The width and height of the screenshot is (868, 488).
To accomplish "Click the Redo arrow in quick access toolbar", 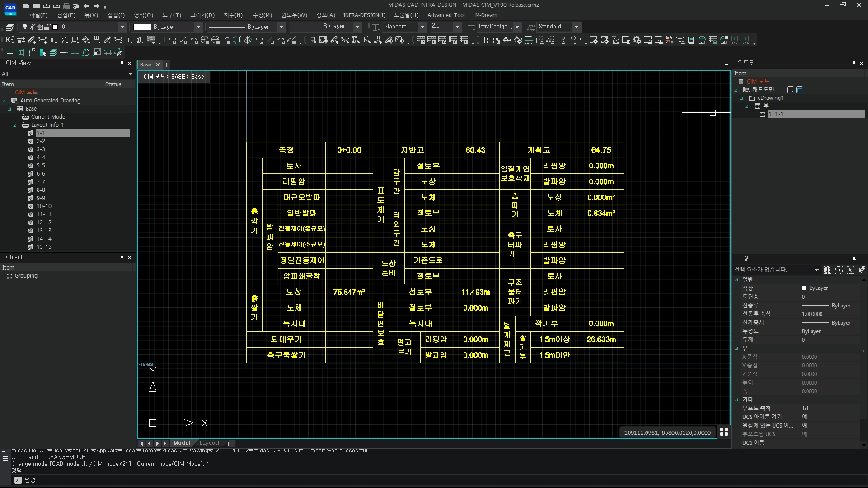I will (x=96, y=6).
